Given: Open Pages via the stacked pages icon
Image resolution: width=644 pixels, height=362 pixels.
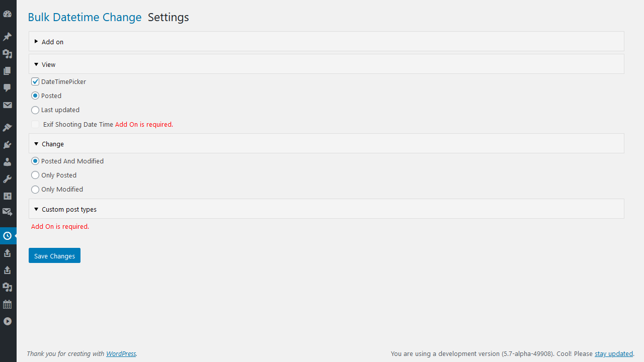Looking at the screenshot, I should click(8, 71).
